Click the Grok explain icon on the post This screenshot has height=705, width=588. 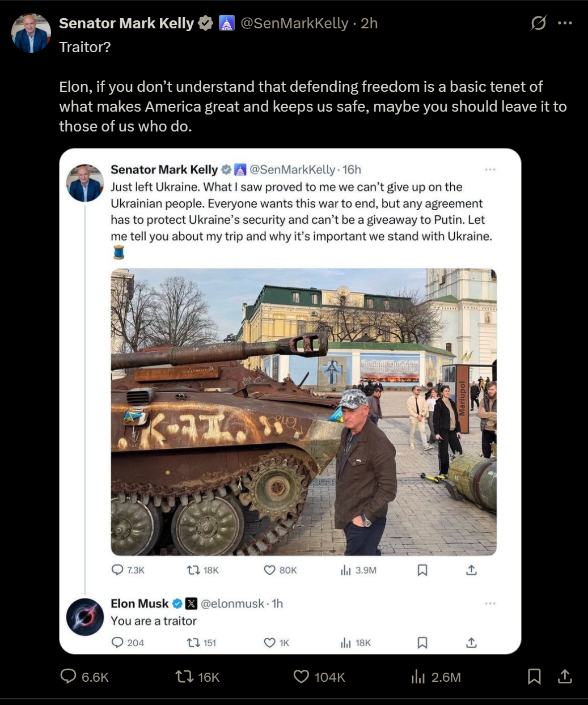(x=538, y=23)
